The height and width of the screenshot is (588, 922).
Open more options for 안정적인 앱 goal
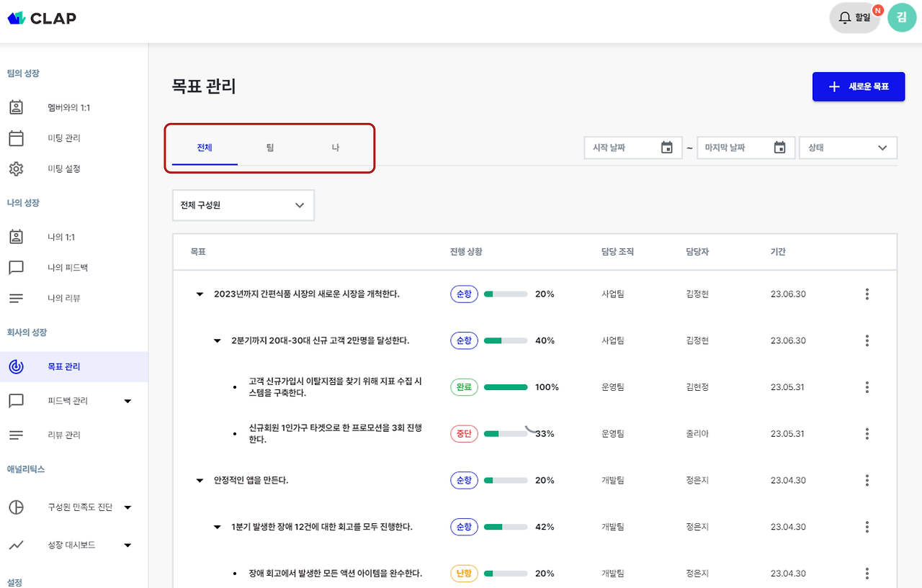click(x=867, y=480)
